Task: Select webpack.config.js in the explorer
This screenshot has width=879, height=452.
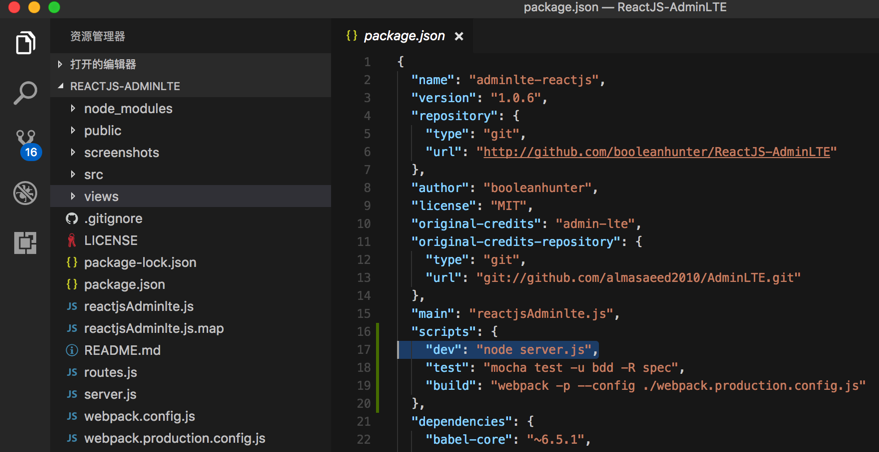Action: coord(139,416)
